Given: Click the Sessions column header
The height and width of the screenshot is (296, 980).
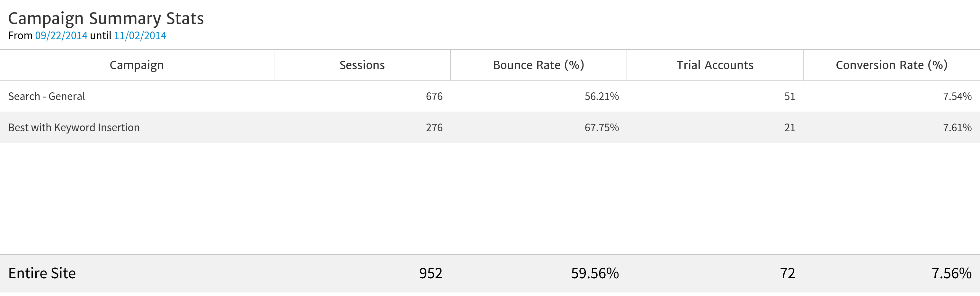Looking at the screenshot, I should (362, 65).
